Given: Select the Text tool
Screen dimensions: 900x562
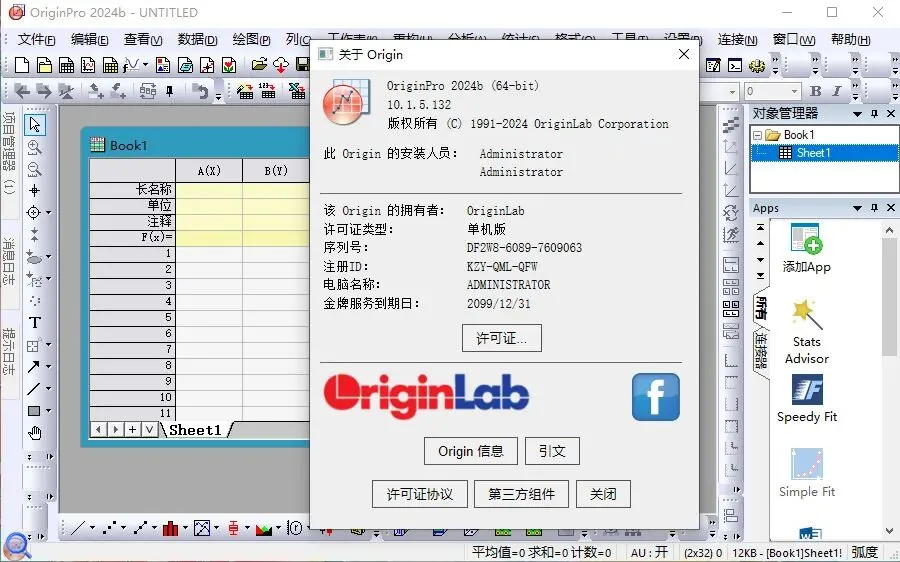Looking at the screenshot, I should [34, 323].
